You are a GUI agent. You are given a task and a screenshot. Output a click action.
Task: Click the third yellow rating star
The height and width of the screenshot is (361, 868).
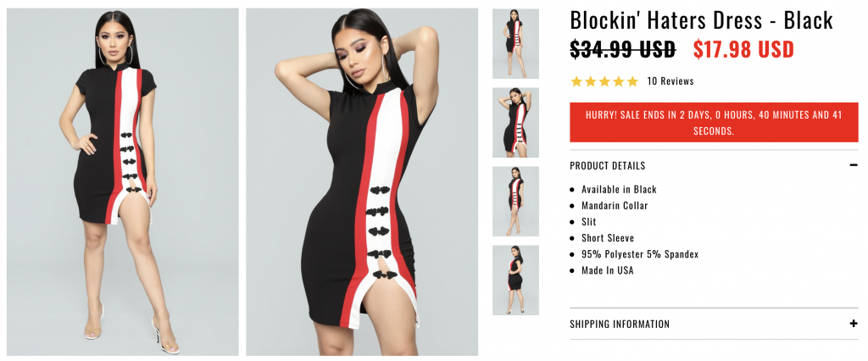click(x=604, y=81)
